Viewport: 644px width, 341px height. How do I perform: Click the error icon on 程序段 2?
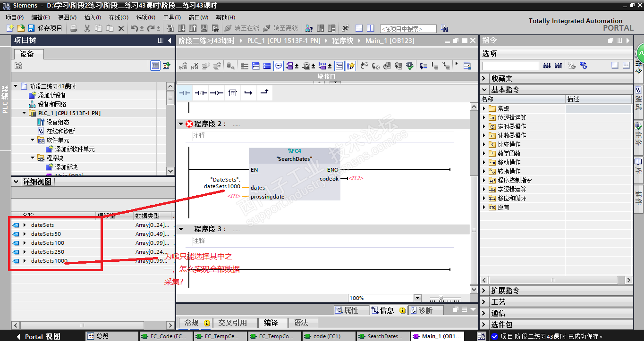pos(189,124)
